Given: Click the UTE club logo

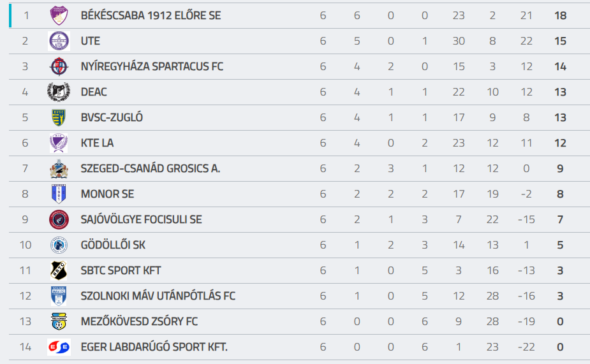Looking at the screenshot, I should click(59, 41).
